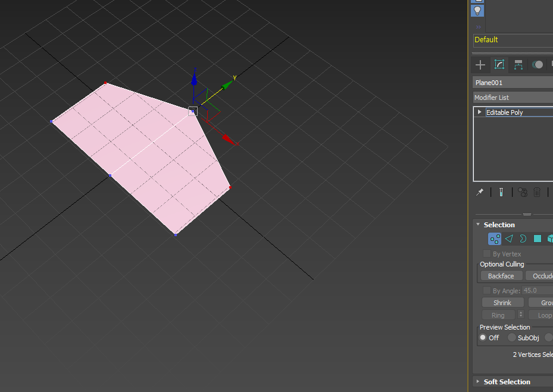
Task: Click the Occlude culling button
Action: (539, 275)
